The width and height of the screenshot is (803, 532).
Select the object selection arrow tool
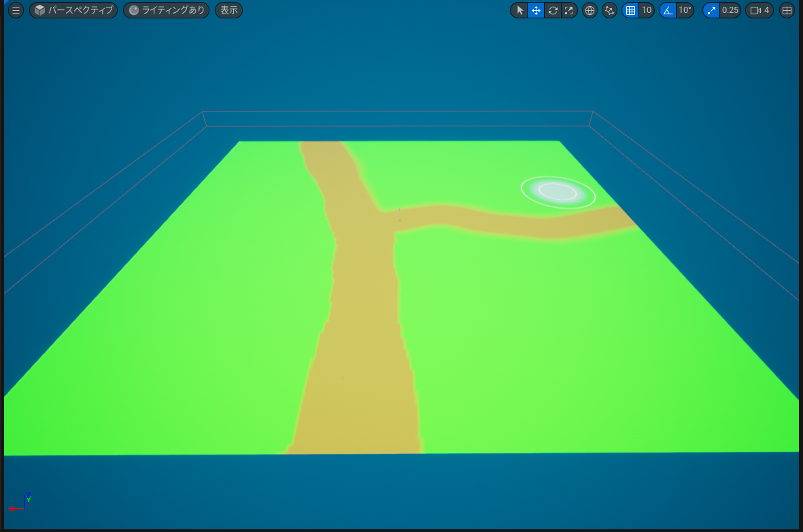pos(518,10)
